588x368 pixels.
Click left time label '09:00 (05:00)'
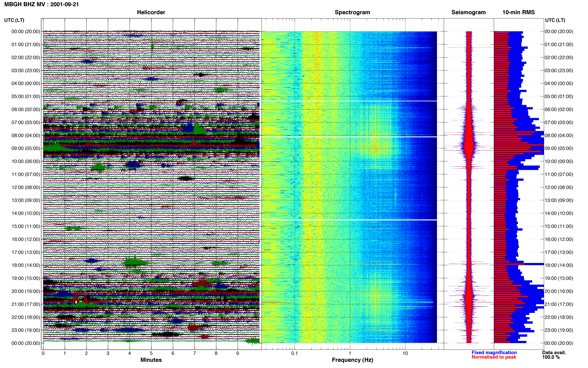pos(26,148)
